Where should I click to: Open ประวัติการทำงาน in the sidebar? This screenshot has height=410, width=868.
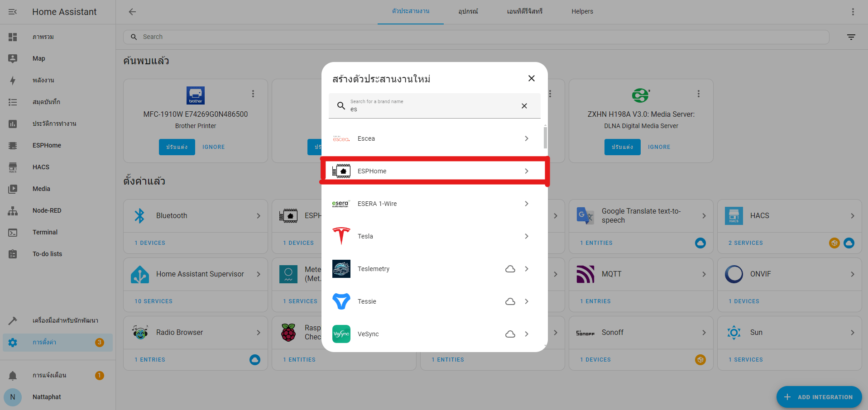(58, 124)
